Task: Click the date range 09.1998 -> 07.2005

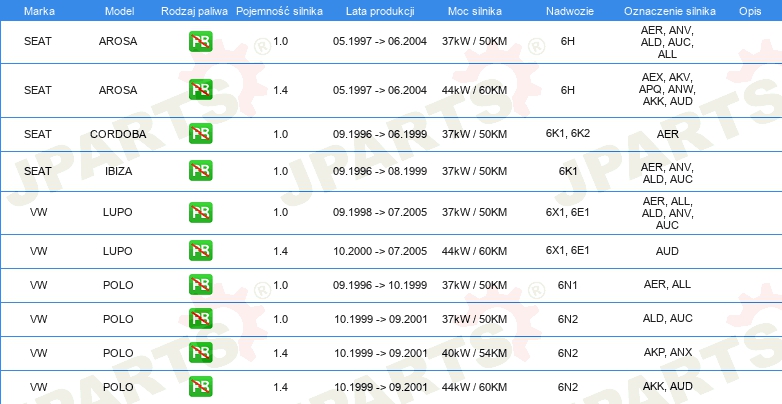Action: (380, 212)
